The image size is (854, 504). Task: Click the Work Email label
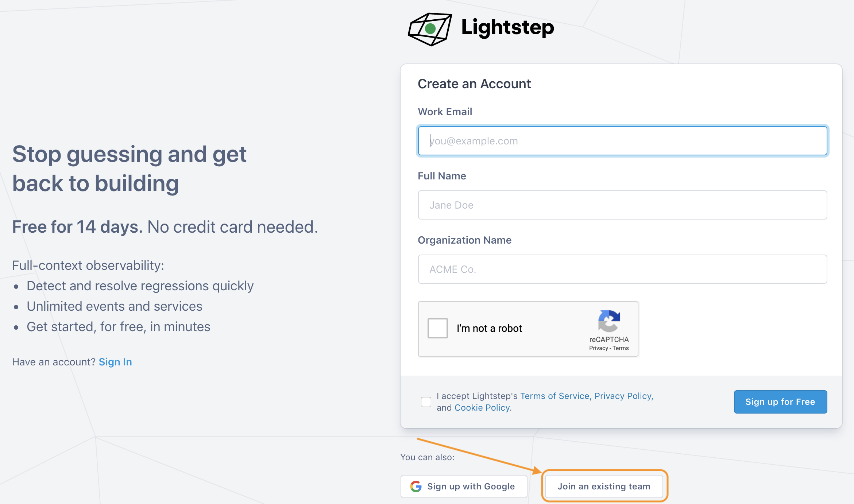pyautogui.click(x=445, y=112)
